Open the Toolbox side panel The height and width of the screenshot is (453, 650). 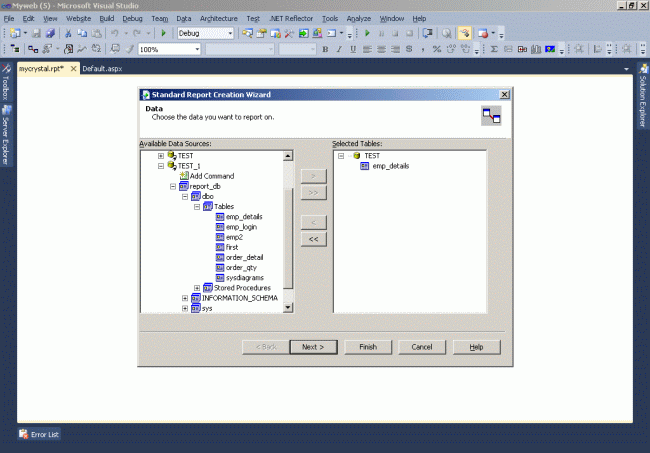coord(6,82)
